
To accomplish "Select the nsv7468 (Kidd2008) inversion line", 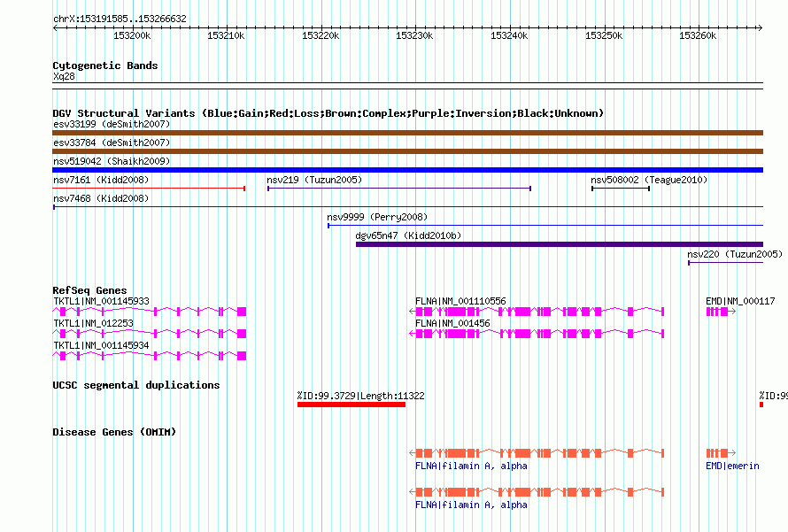I will coord(407,207).
